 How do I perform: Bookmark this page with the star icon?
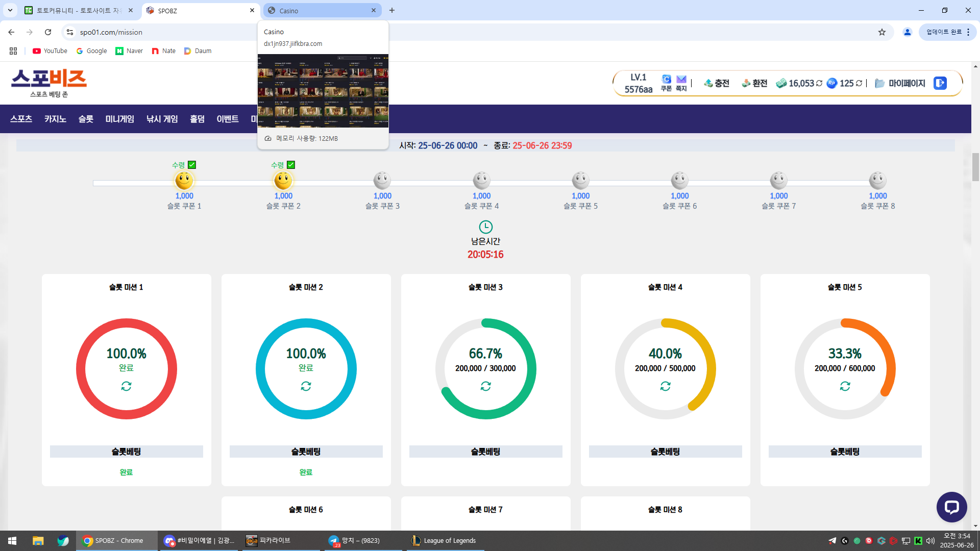(881, 32)
